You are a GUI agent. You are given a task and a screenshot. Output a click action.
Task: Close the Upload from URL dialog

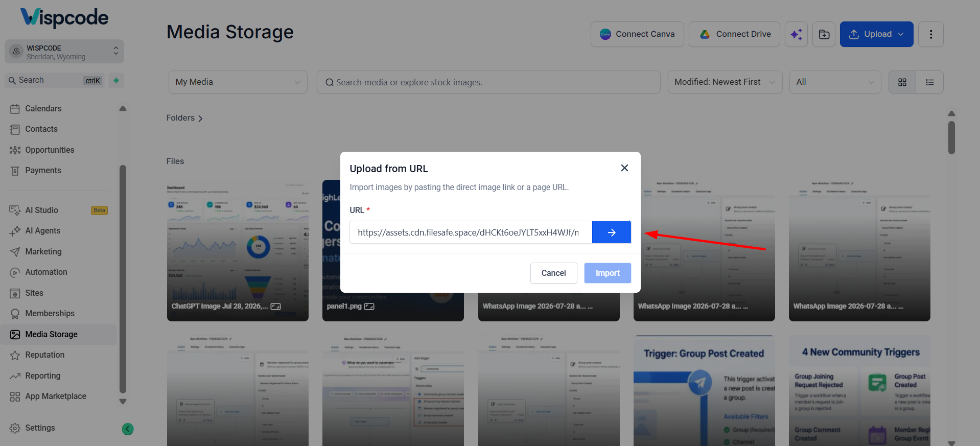[x=624, y=168]
